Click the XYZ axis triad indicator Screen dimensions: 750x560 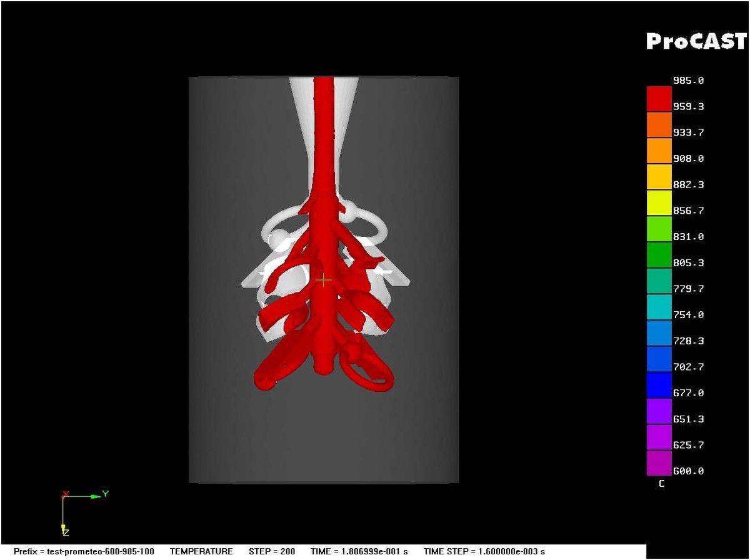[84, 513]
